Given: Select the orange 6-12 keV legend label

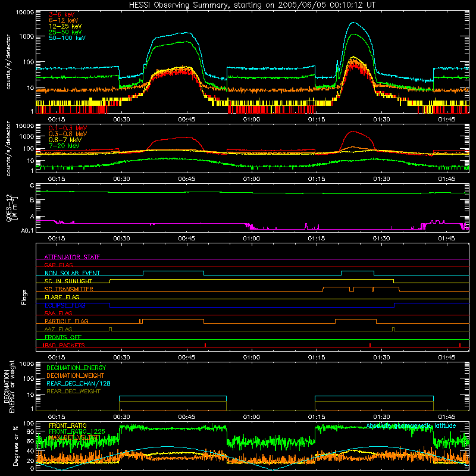Looking at the screenshot, I should 63,20.
